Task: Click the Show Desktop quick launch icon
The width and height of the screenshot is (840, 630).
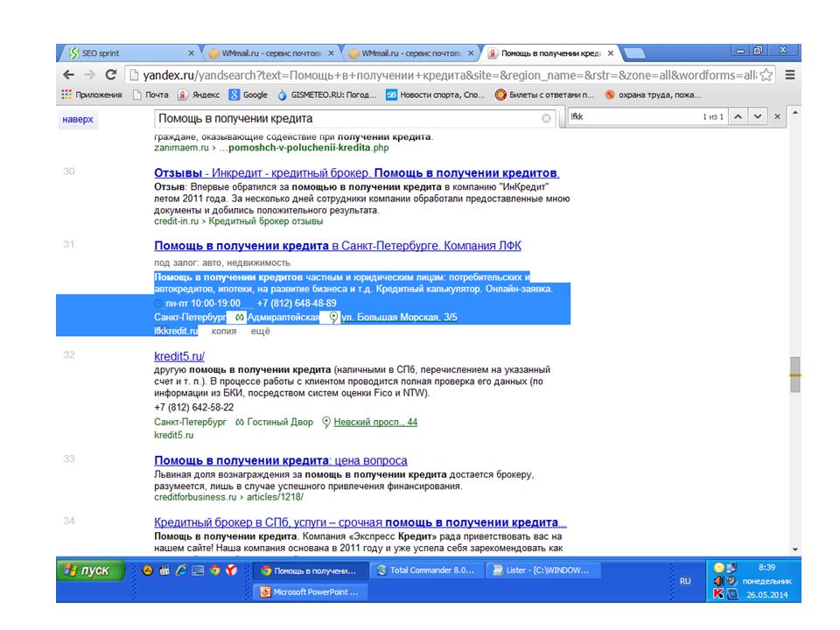Action: pyautogui.click(x=199, y=570)
